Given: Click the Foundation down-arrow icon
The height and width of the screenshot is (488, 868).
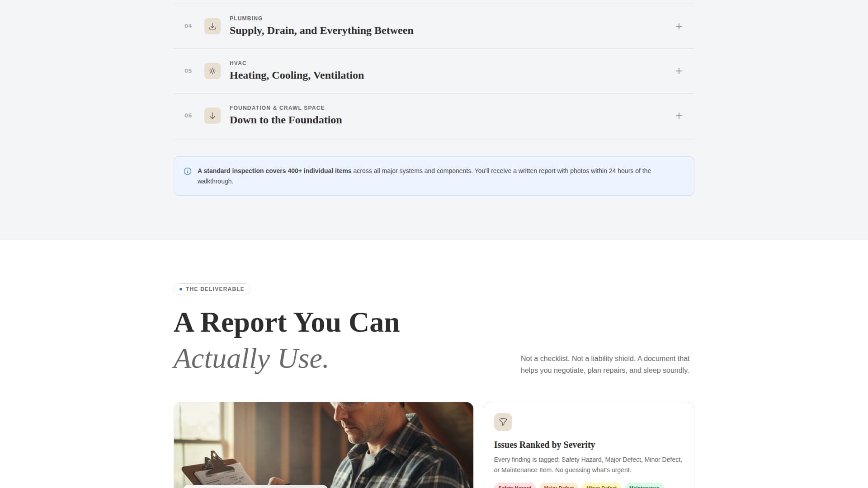Looking at the screenshot, I should [x=212, y=116].
